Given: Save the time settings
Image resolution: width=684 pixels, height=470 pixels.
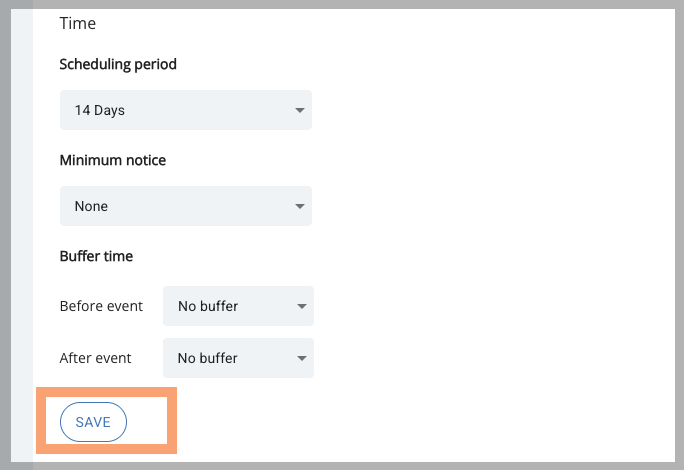Looking at the screenshot, I should click(93, 422).
